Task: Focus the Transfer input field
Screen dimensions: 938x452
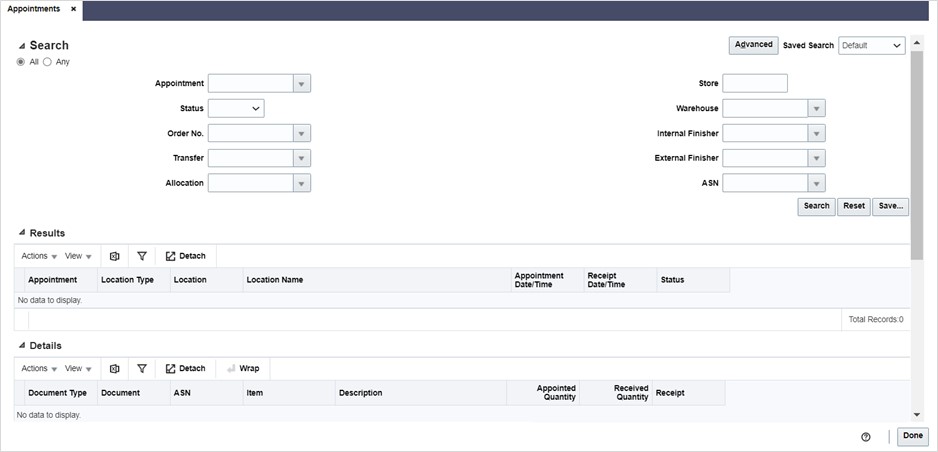Action: tap(251, 158)
